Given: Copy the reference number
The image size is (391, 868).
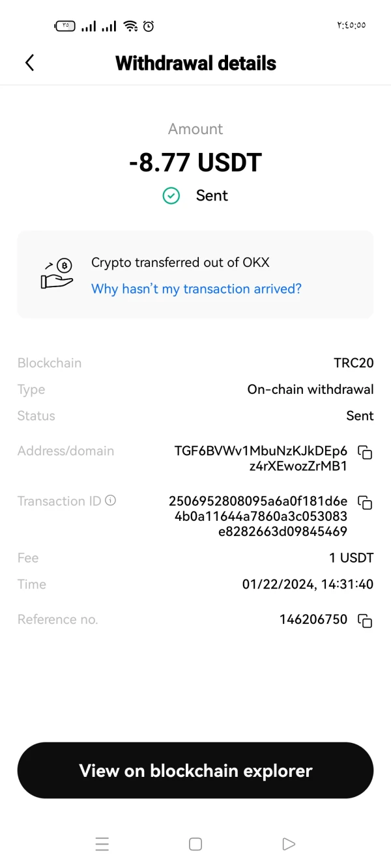Looking at the screenshot, I should 366,620.
